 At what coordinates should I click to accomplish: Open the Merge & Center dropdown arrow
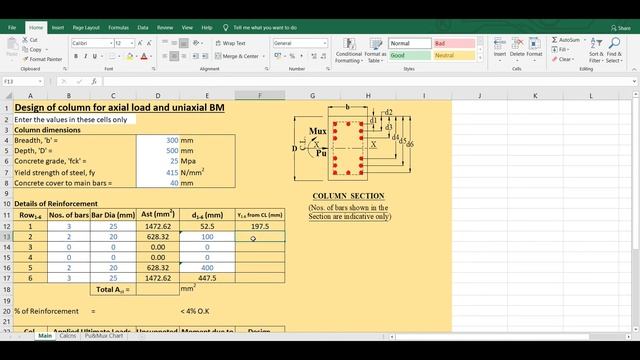click(x=264, y=56)
